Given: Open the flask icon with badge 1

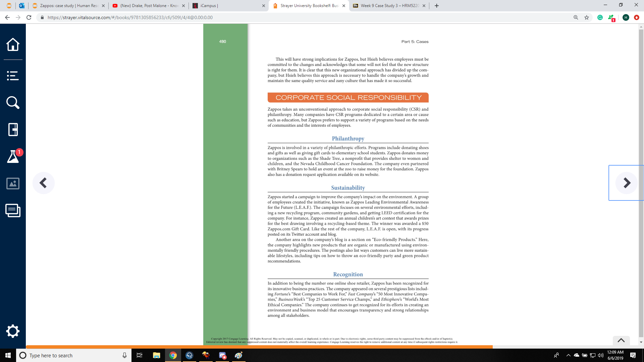Looking at the screenshot, I should point(13,156).
